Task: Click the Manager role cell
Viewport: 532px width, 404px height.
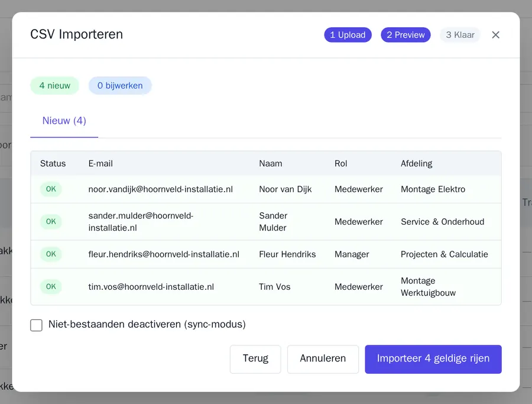Action: (352, 254)
